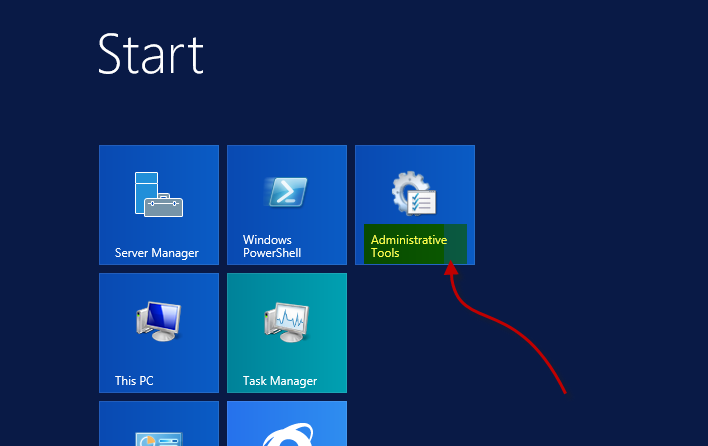Open the Server Manager tile
The image size is (708, 446).
pyautogui.click(x=159, y=205)
